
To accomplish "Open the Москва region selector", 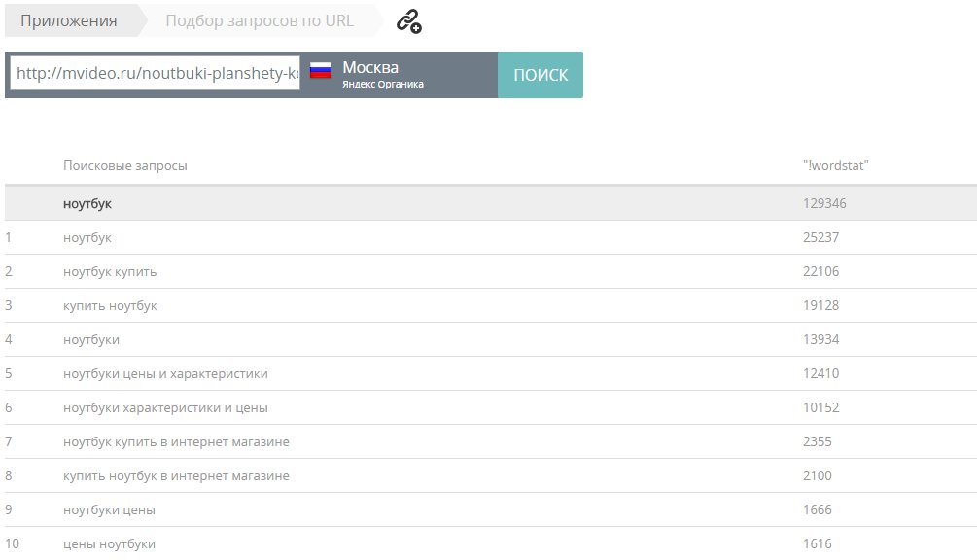I will [370, 67].
